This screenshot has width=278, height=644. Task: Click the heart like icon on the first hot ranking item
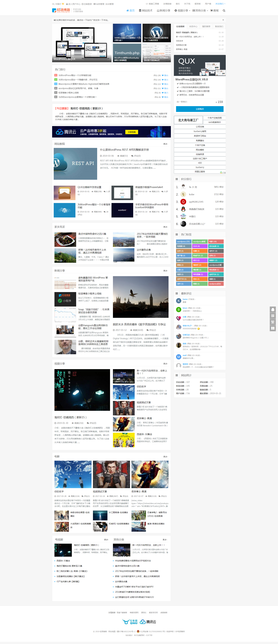(x=163, y=75)
